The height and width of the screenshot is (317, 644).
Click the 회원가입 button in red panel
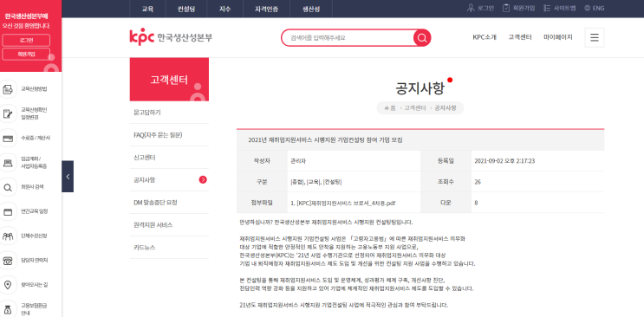point(26,54)
